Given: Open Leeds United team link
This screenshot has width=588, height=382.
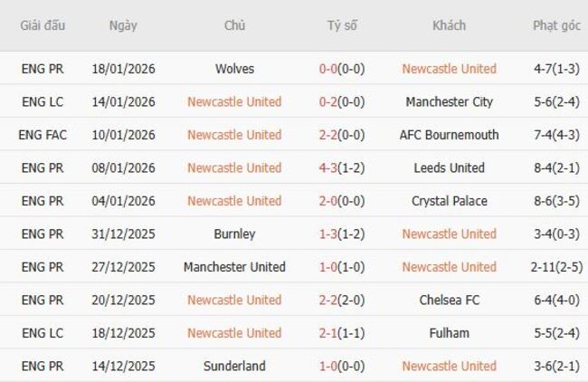Looking at the screenshot, I should [449, 167].
